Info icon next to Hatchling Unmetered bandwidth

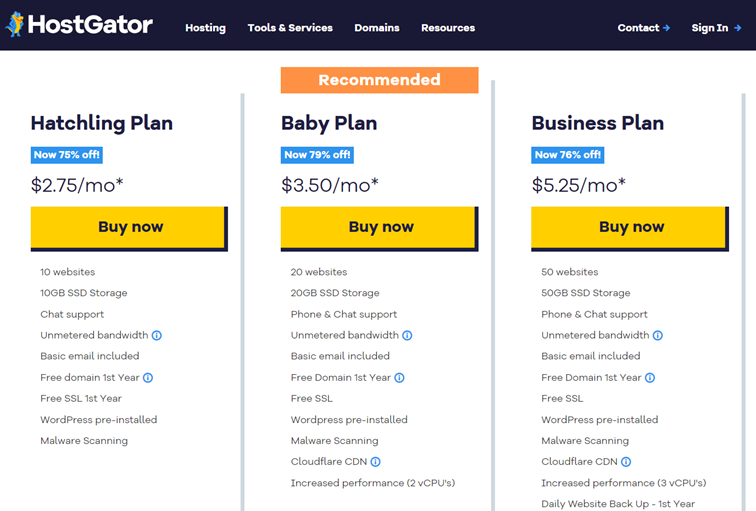point(157,336)
